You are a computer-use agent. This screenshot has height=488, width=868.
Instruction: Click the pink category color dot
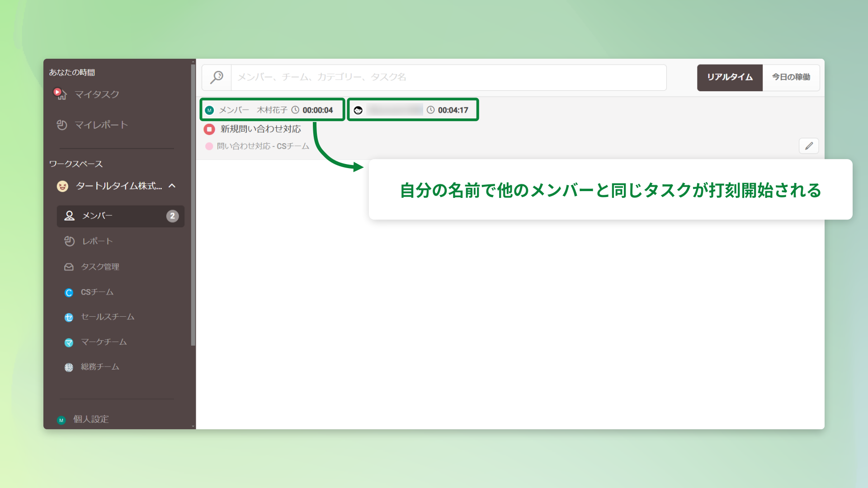[209, 145]
